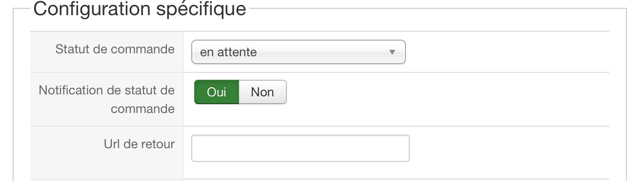Viewport: 644px width, 181px height.
Task: Click the green Oui button
Action: 217,92
